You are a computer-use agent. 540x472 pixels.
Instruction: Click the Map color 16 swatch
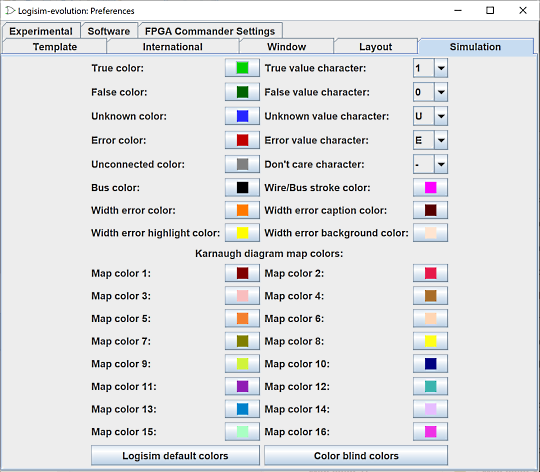[x=430, y=431]
